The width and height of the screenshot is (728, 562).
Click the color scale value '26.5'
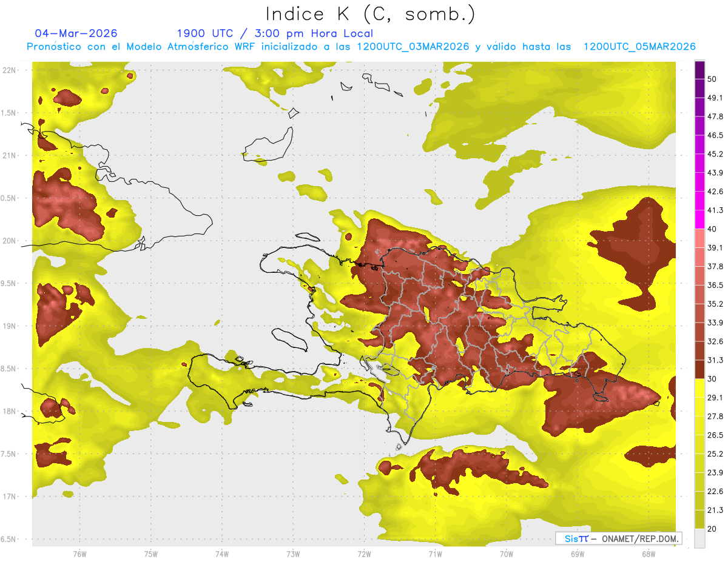(x=715, y=435)
